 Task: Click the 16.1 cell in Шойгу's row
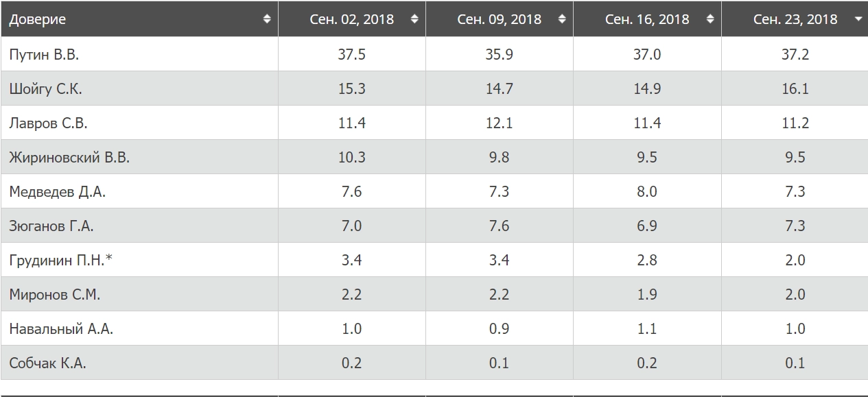click(x=795, y=89)
